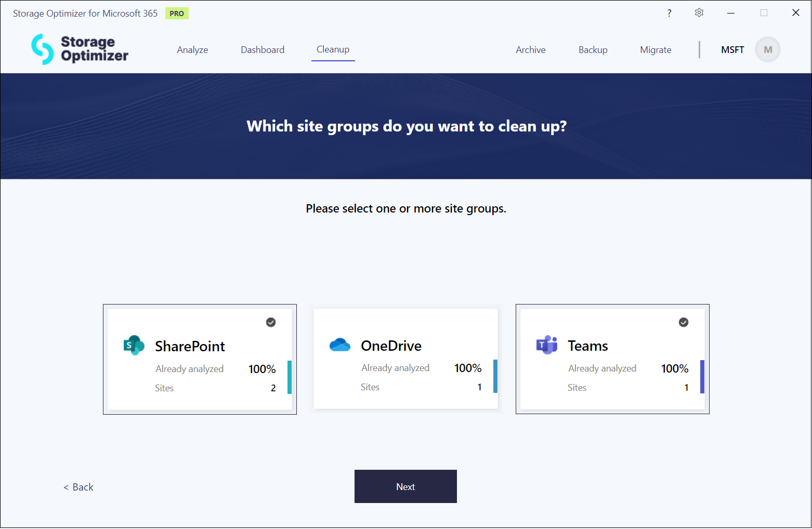The width and height of the screenshot is (812, 529).
Task: Close the Storage Optimizer window
Action: (796, 13)
